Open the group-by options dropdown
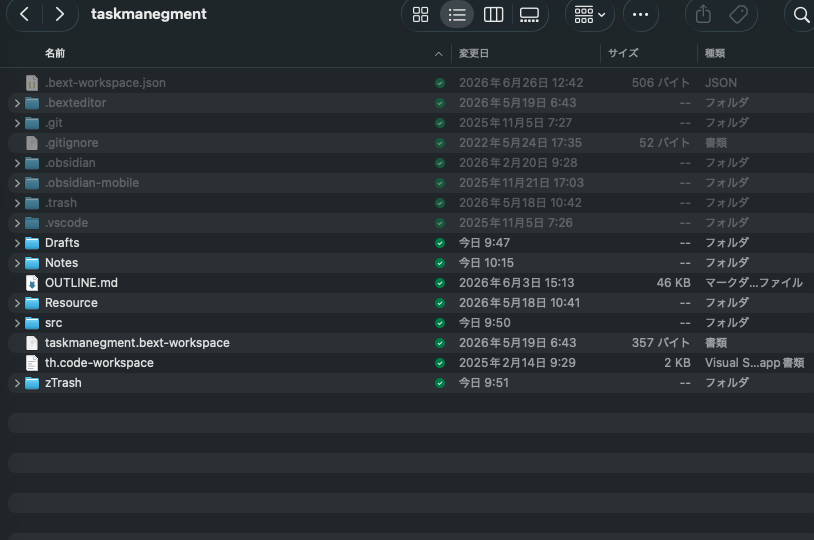The height and width of the screenshot is (540, 814). click(x=590, y=15)
